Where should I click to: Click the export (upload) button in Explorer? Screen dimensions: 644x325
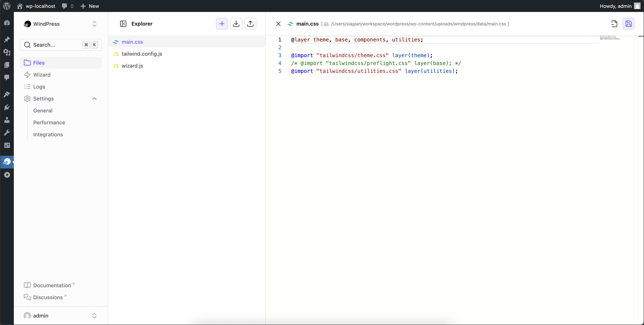tap(250, 24)
